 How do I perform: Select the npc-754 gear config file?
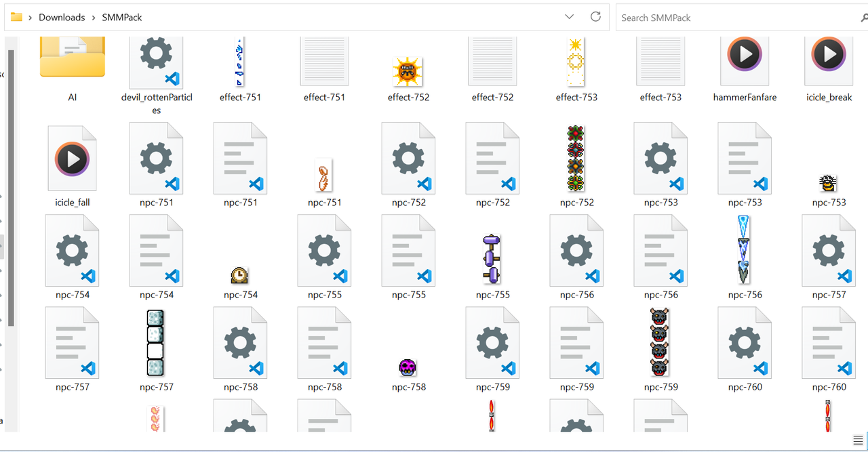click(x=73, y=251)
